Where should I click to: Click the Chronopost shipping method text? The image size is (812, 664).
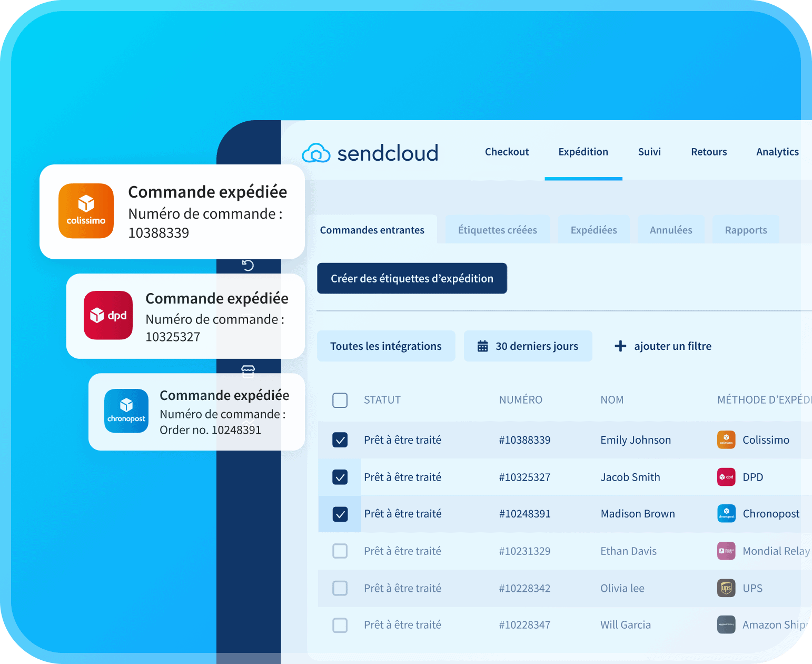click(771, 514)
